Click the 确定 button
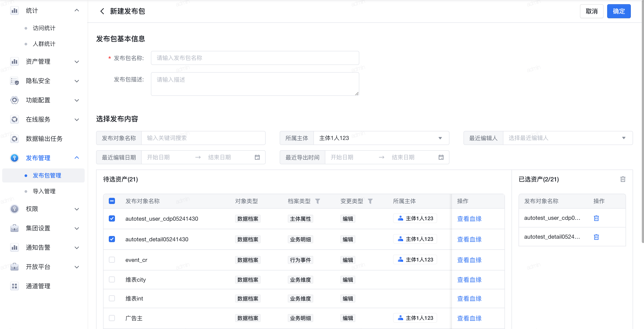The width and height of the screenshot is (644, 329). (x=619, y=11)
